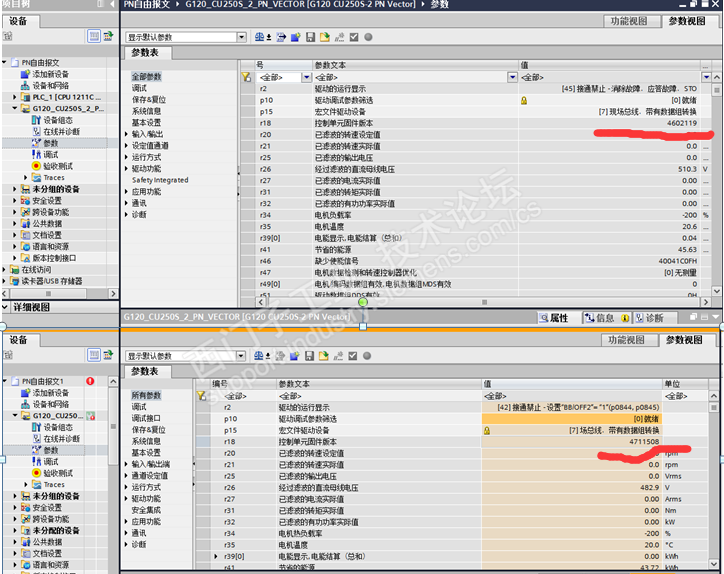Expand 输入/输出 category in upper navigation
Screen dimensions: 724x574
click(127, 134)
